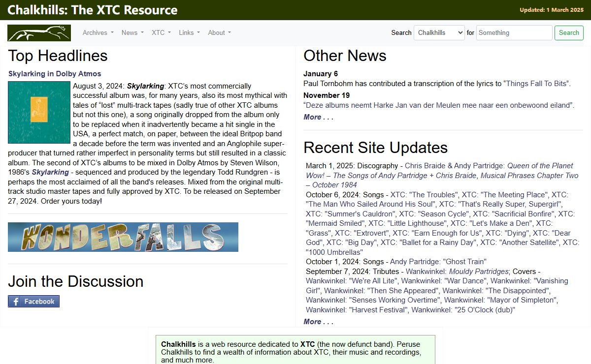This screenshot has height=364, width=591.
Task: Expand the News dropdown menu
Action: click(x=132, y=32)
